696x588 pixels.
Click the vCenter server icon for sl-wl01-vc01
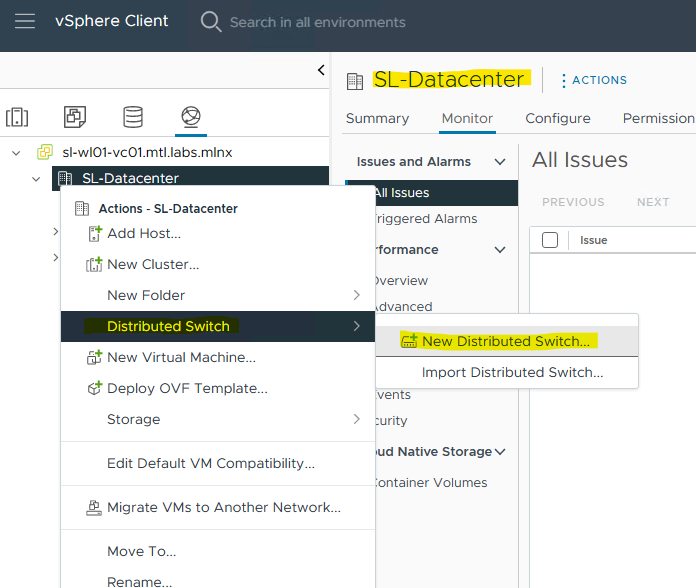point(45,152)
